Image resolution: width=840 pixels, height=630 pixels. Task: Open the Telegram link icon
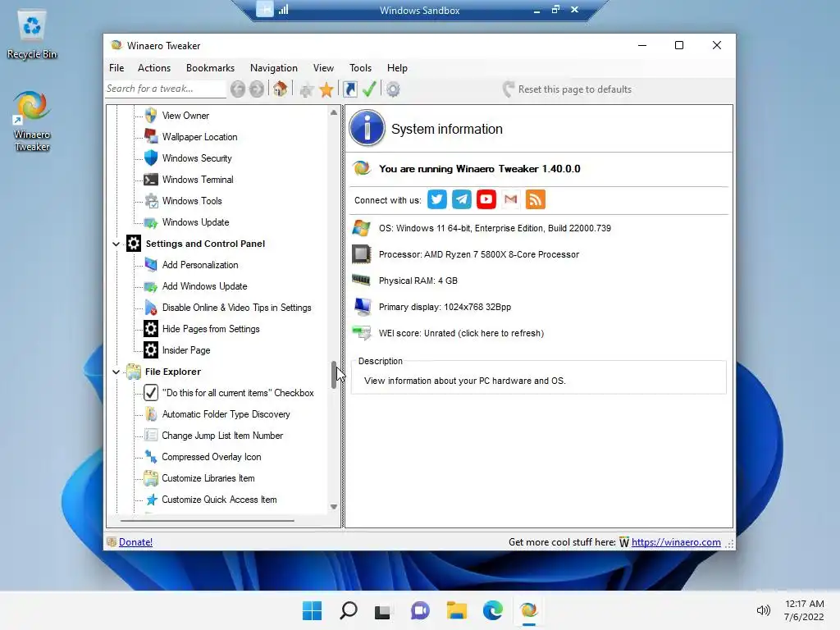pyautogui.click(x=462, y=200)
